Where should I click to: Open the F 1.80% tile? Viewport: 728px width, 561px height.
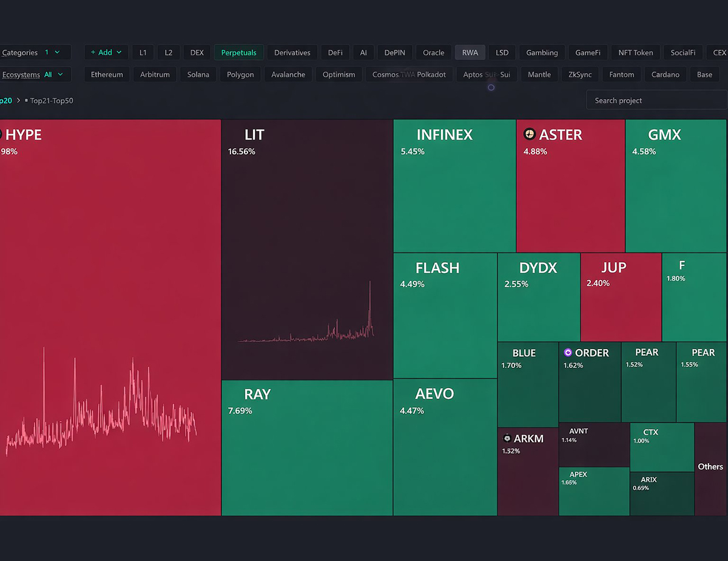click(695, 297)
